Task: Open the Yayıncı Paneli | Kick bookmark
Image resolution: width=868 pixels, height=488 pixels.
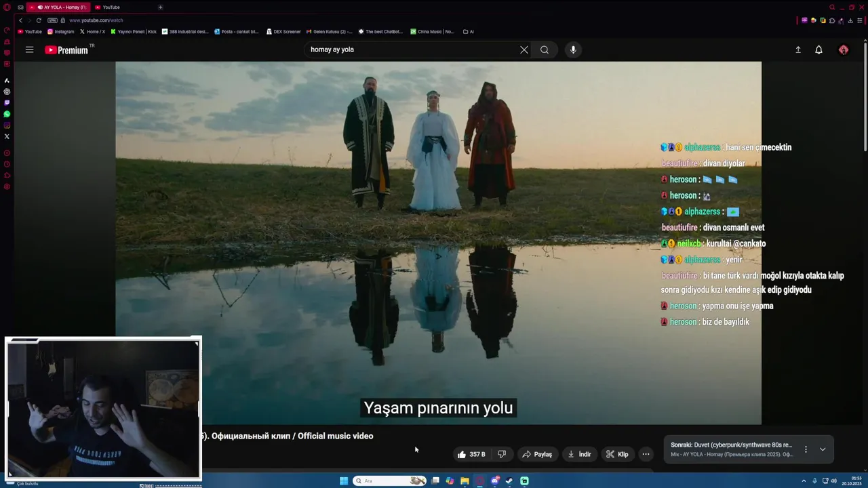Action: tap(134, 31)
